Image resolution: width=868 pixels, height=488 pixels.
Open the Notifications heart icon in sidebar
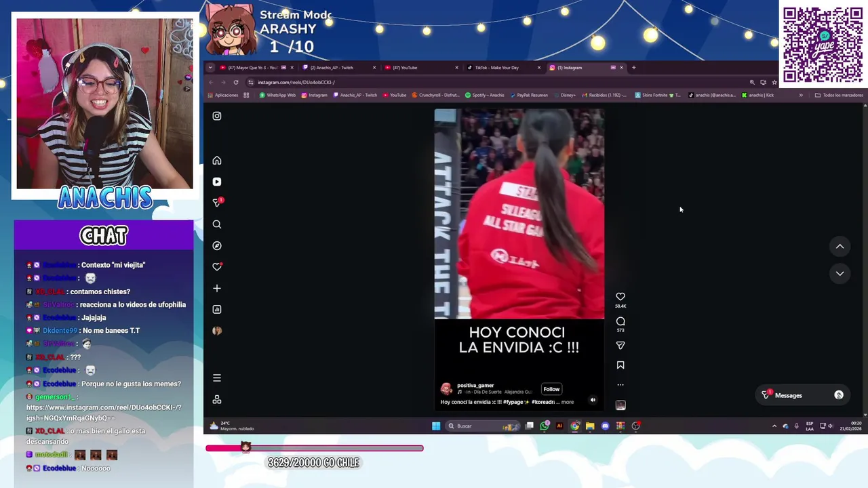[x=217, y=266]
